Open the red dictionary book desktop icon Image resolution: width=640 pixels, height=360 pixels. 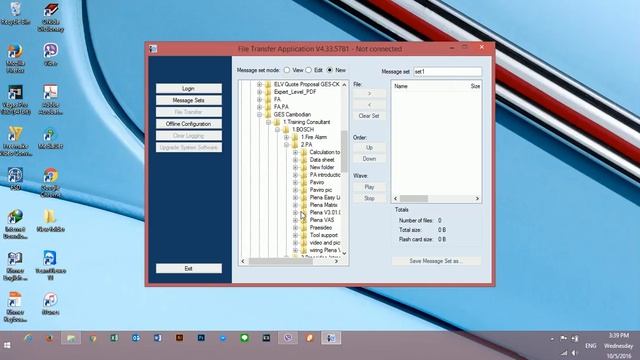[50, 17]
